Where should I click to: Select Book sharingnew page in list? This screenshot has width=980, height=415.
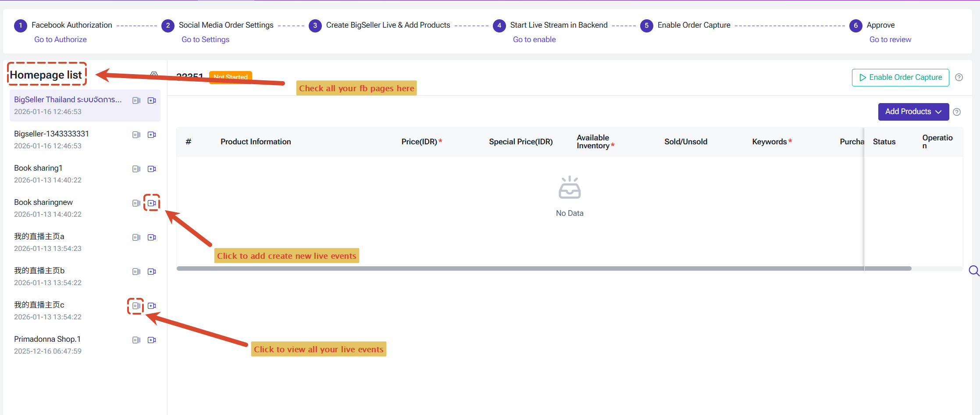(85, 208)
